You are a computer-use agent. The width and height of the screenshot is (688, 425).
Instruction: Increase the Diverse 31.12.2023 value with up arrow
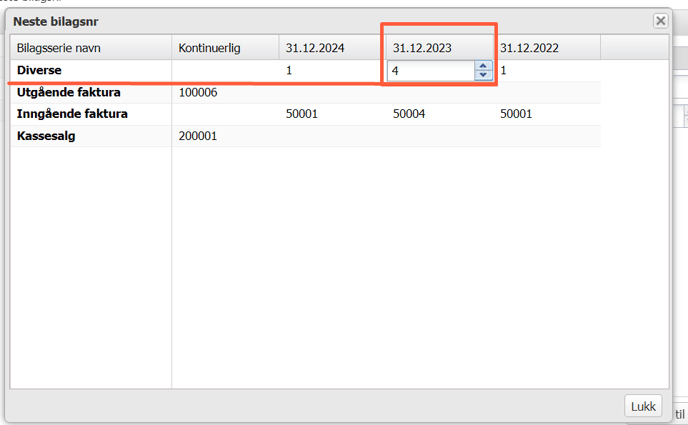point(483,66)
